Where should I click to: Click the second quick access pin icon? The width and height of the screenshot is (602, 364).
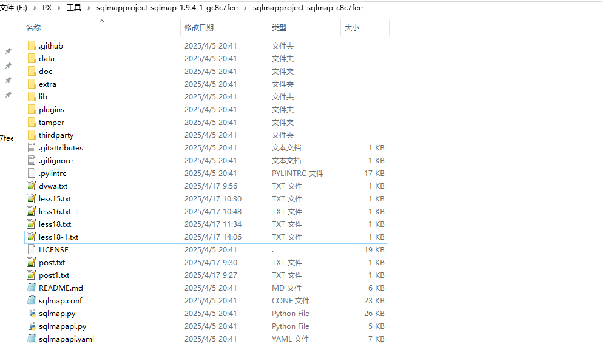click(x=8, y=66)
